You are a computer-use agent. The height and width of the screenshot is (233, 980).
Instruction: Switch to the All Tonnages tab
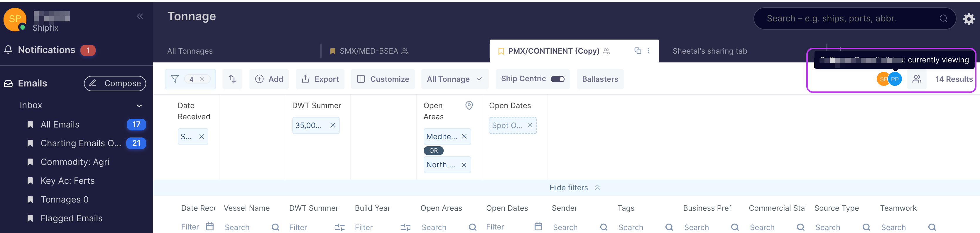pos(190,51)
